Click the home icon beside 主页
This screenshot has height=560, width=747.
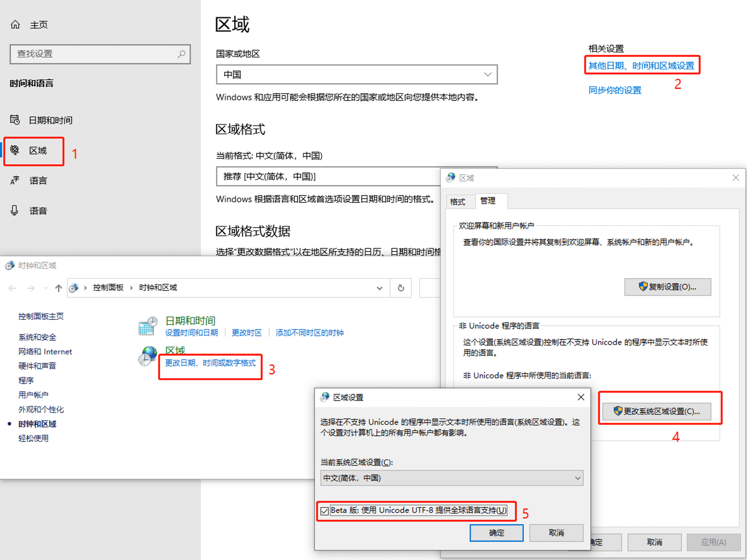point(15,25)
